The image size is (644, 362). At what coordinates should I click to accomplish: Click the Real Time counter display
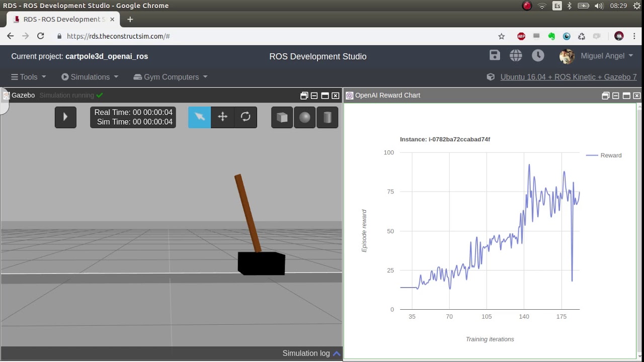(133, 113)
